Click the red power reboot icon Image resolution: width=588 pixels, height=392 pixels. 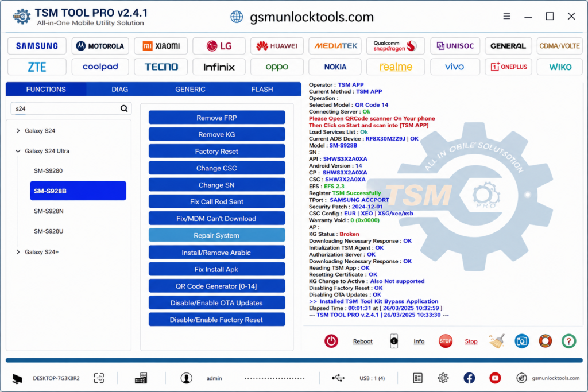coord(331,341)
